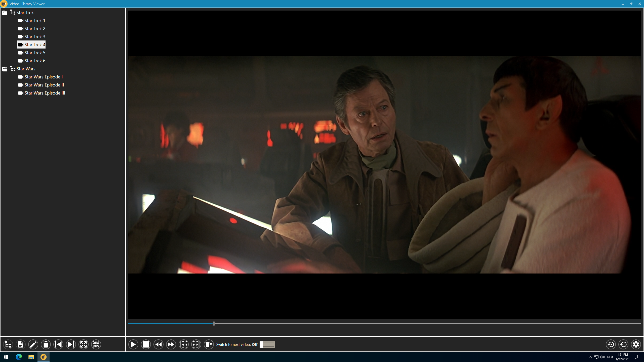
Task: Select the highlighted Star Trek 4 entry
Action: pos(31,45)
